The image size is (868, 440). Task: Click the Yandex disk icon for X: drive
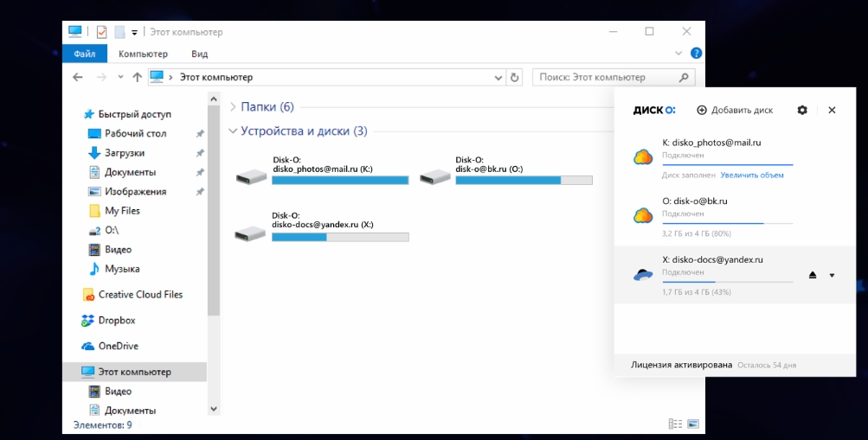[643, 274]
